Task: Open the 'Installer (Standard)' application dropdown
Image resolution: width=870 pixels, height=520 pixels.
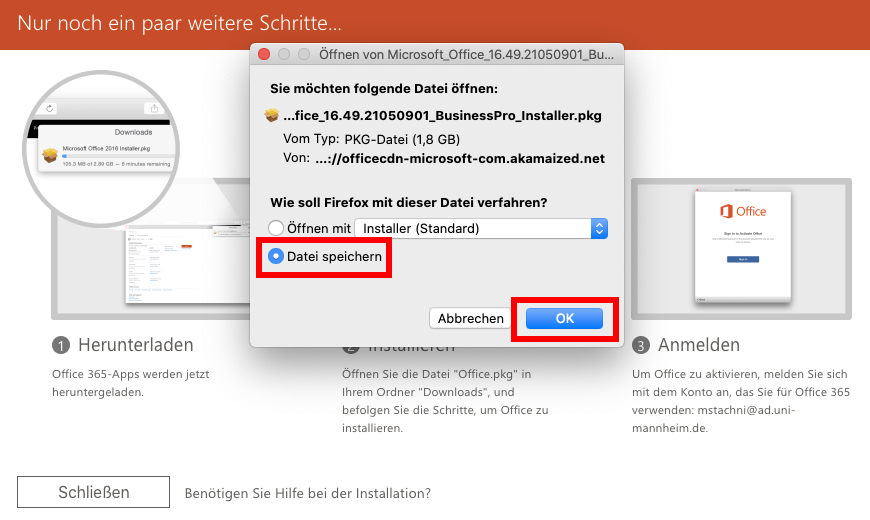Action: click(481, 229)
